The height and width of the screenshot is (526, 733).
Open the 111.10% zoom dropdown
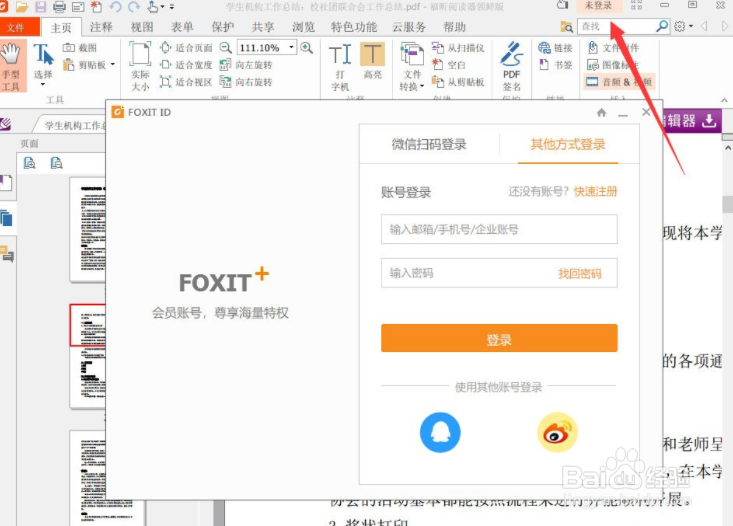(x=292, y=47)
